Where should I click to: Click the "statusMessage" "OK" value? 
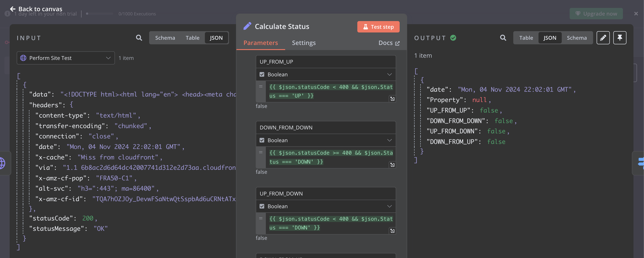coord(100,229)
